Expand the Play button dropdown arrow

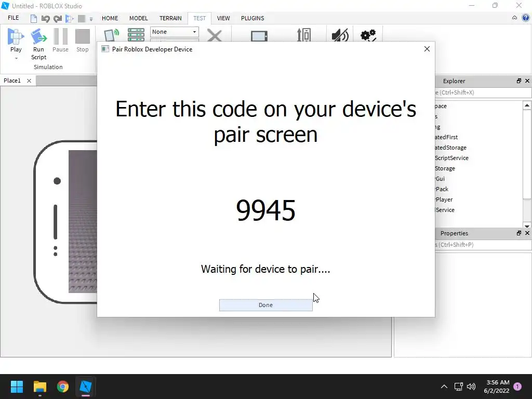pyautogui.click(x=16, y=58)
